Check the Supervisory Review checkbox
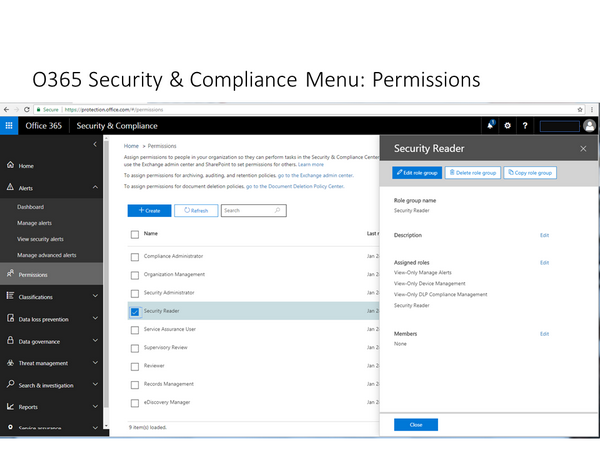 coord(135,348)
